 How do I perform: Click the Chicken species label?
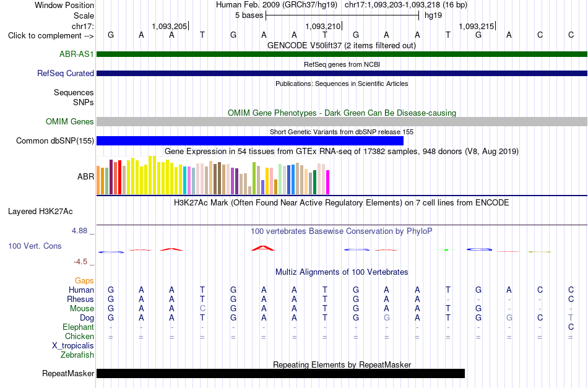(x=79, y=336)
